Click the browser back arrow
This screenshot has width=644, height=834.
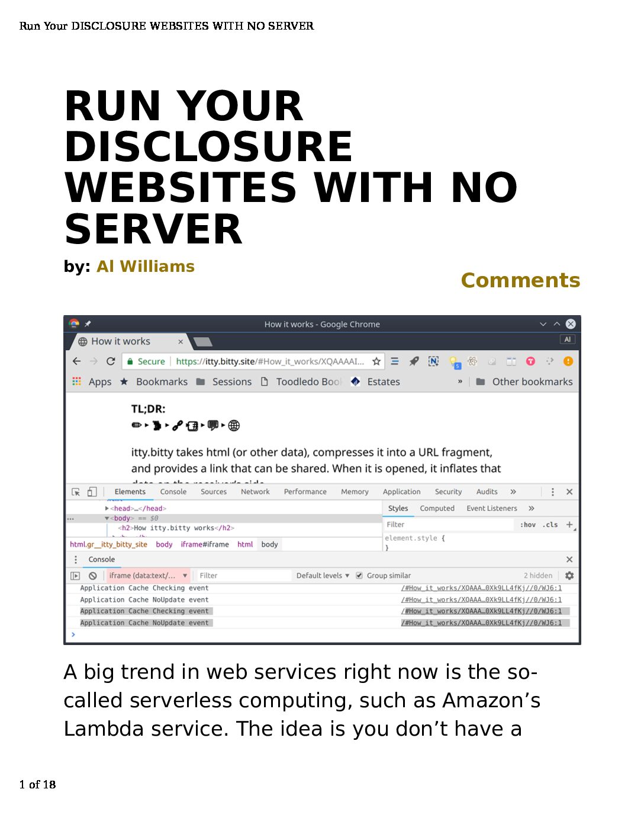(x=76, y=361)
